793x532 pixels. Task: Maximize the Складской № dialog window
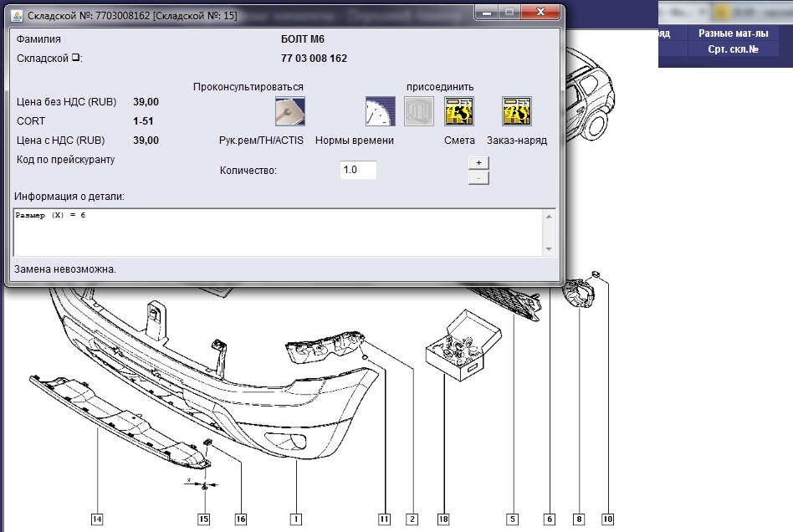[509, 12]
